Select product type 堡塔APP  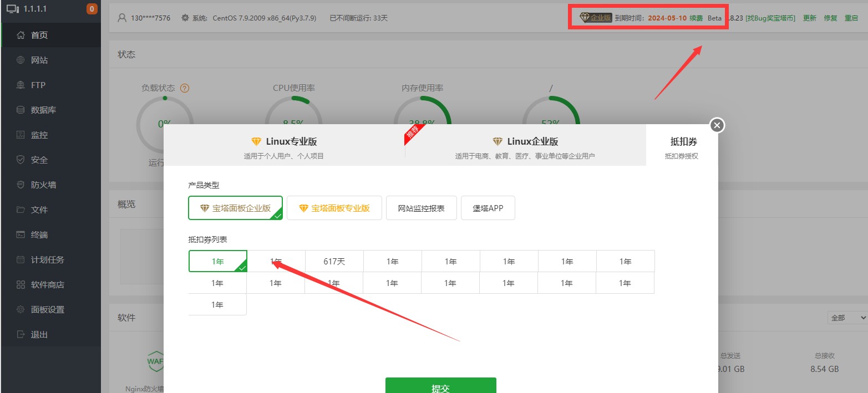tap(488, 208)
